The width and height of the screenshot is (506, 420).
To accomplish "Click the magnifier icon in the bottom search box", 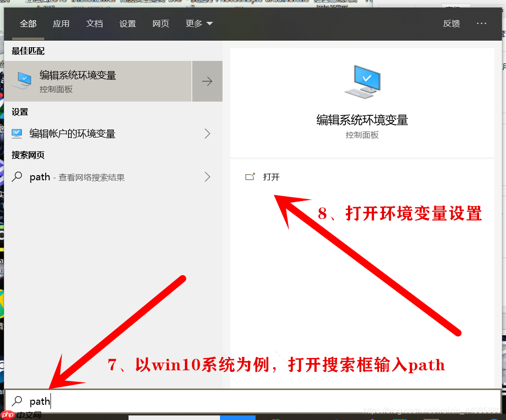I will pyautogui.click(x=18, y=401).
